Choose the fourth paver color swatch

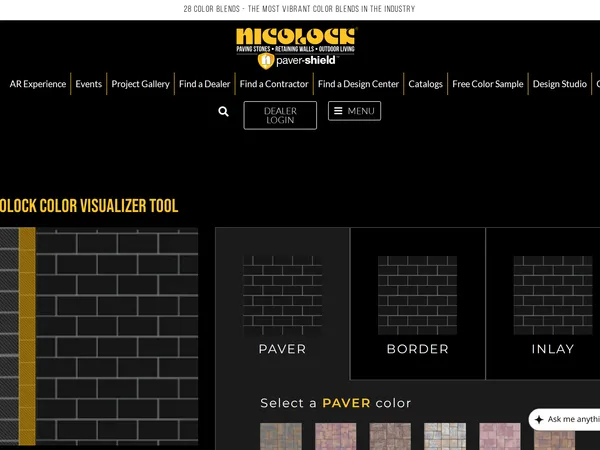(x=445, y=436)
